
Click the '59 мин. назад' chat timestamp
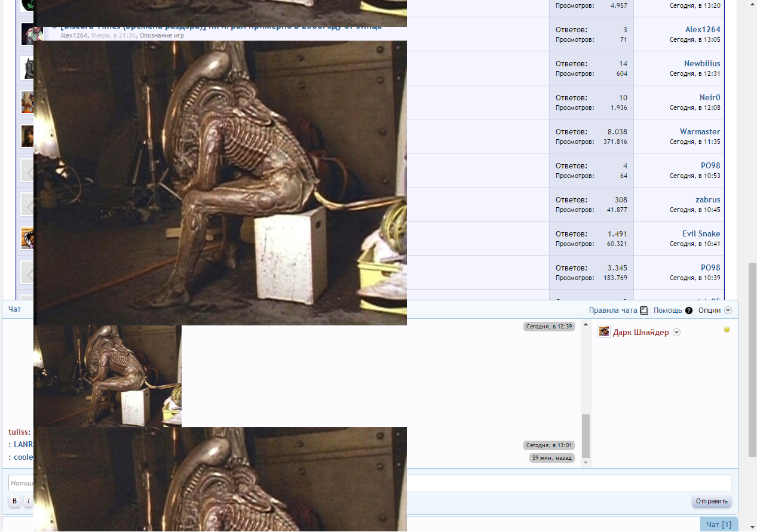[552, 458]
